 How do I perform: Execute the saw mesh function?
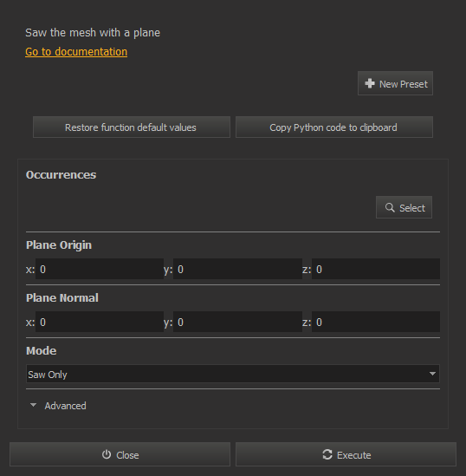point(346,454)
